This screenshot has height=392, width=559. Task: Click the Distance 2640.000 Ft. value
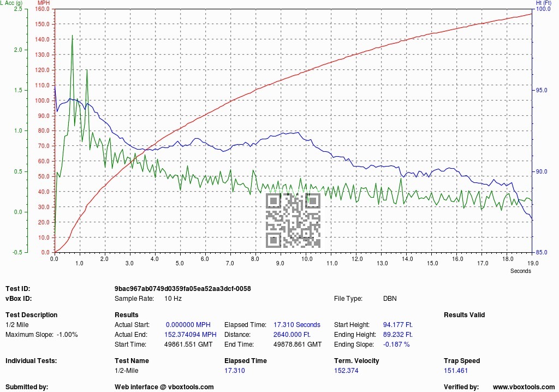(x=292, y=335)
